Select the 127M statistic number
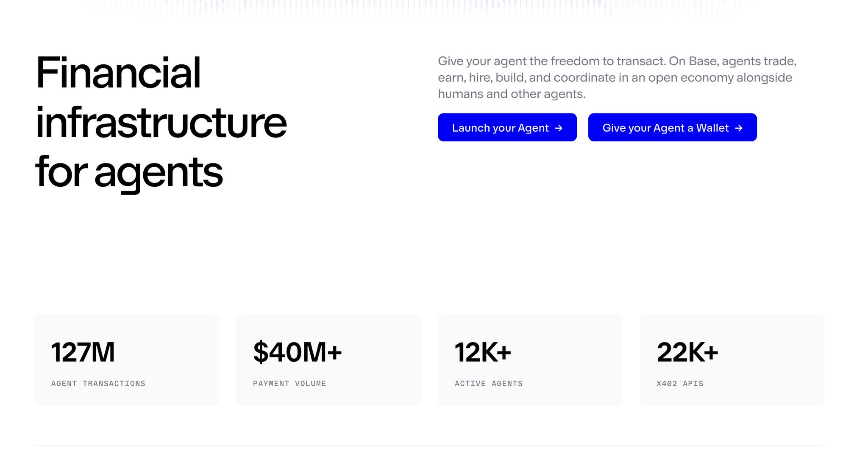 pos(83,352)
